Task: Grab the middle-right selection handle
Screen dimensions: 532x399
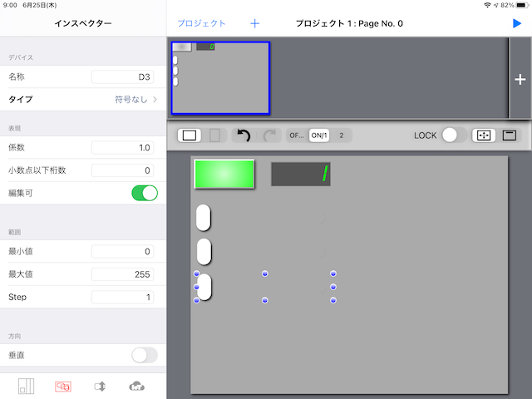Action: (x=333, y=287)
